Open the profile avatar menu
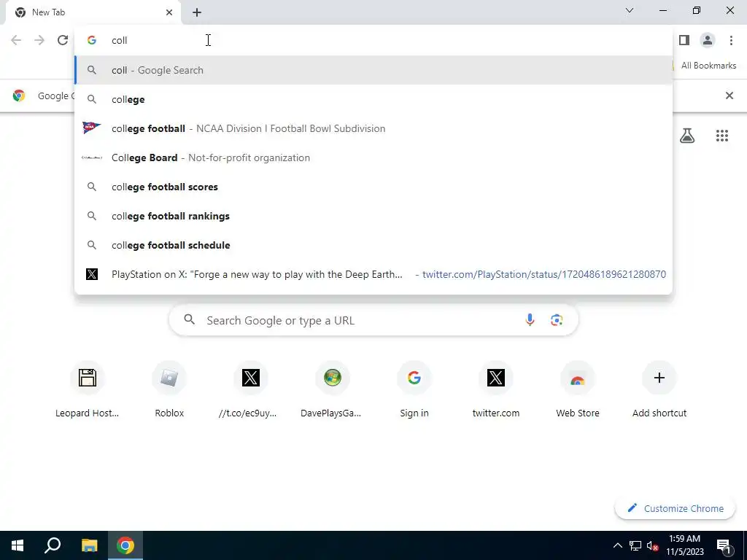The image size is (747, 560). (x=708, y=41)
